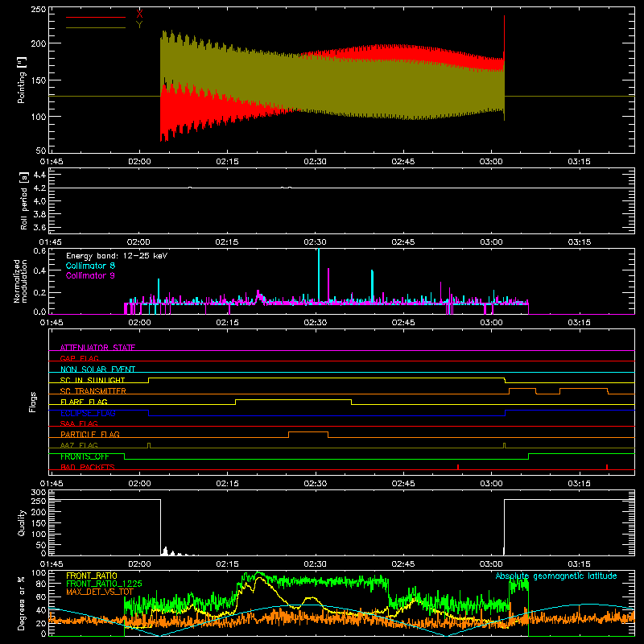The width and height of the screenshot is (644, 644).
Task: Click the "3.6" tick on Roll period axis
Action: pos(39,227)
